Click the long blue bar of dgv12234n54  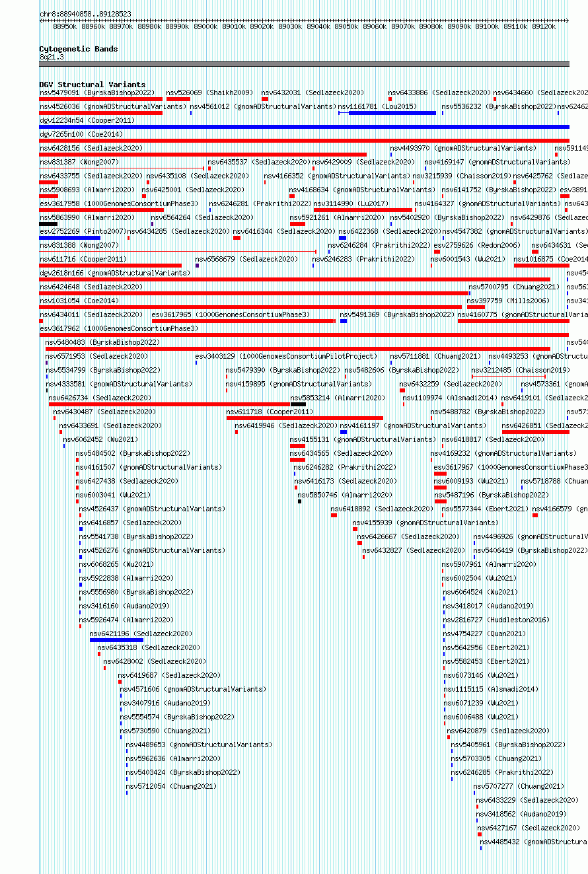click(304, 127)
